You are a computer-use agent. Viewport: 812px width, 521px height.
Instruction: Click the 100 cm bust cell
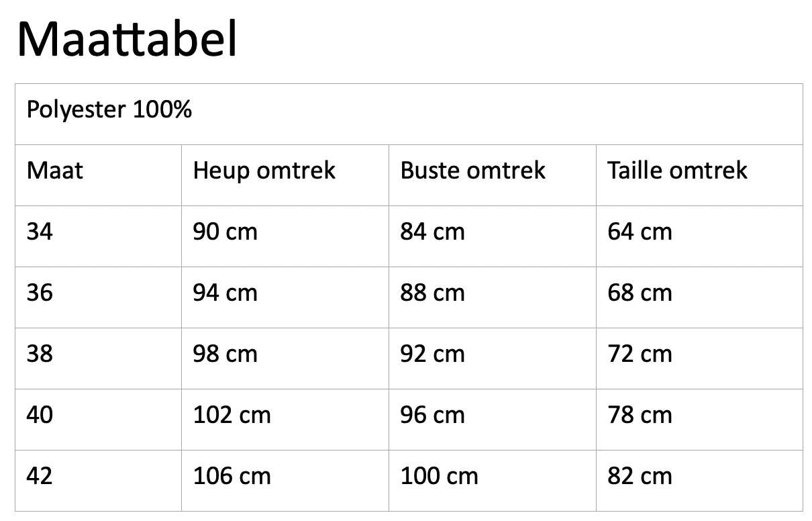click(x=492, y=481)
